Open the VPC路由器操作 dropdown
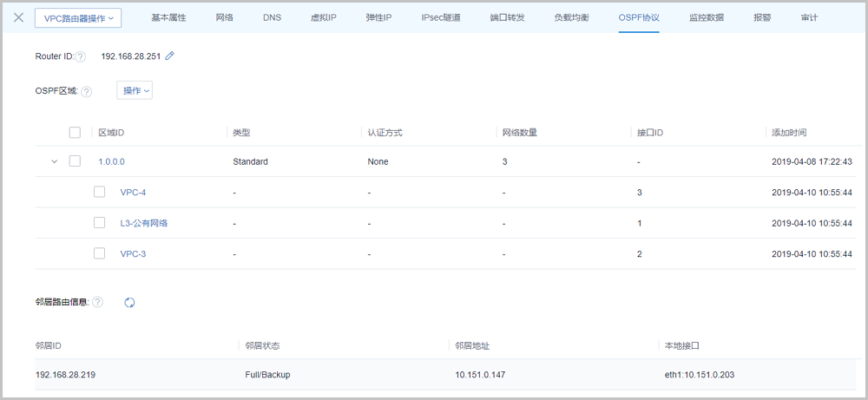The width and height of the screenshot is (868, 400). [78, 17]
